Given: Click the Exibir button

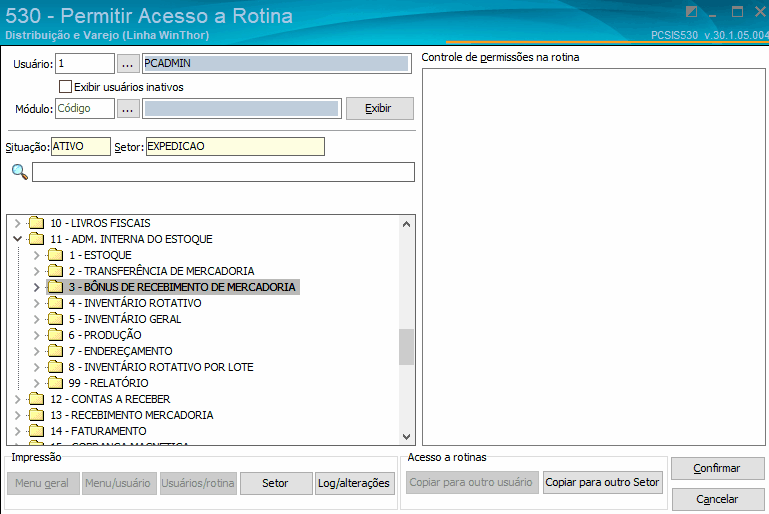Looking at the screenshot, I should [x=380, y=108].
